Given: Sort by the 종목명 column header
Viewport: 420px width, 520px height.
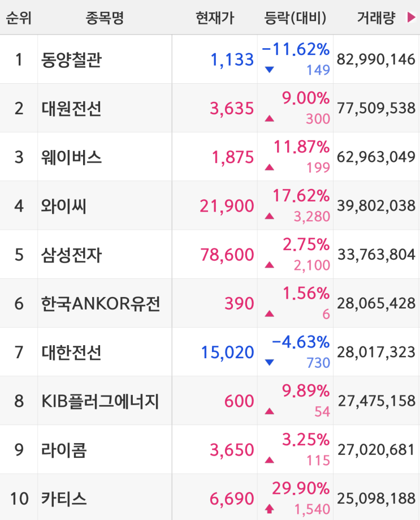Looking at the screenshot, I should 105,18.
